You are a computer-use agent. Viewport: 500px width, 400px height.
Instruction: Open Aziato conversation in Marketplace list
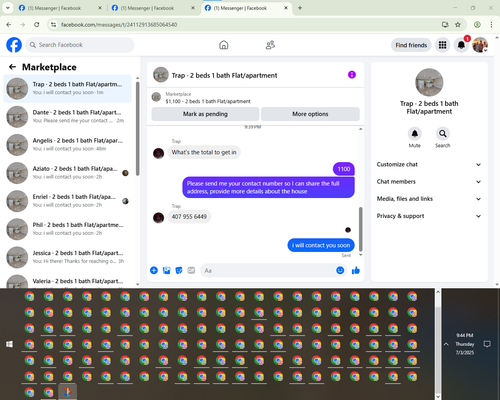pos(67,173)
